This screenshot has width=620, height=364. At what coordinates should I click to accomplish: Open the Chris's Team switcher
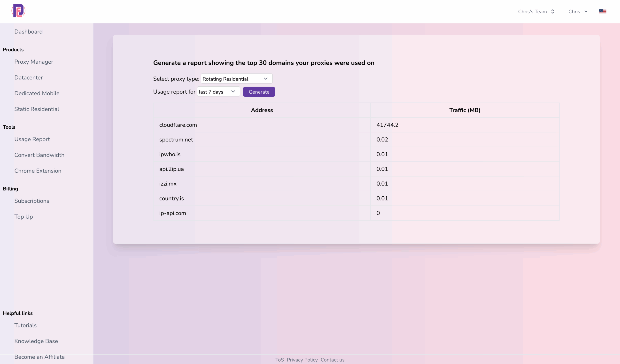point(536,12)
